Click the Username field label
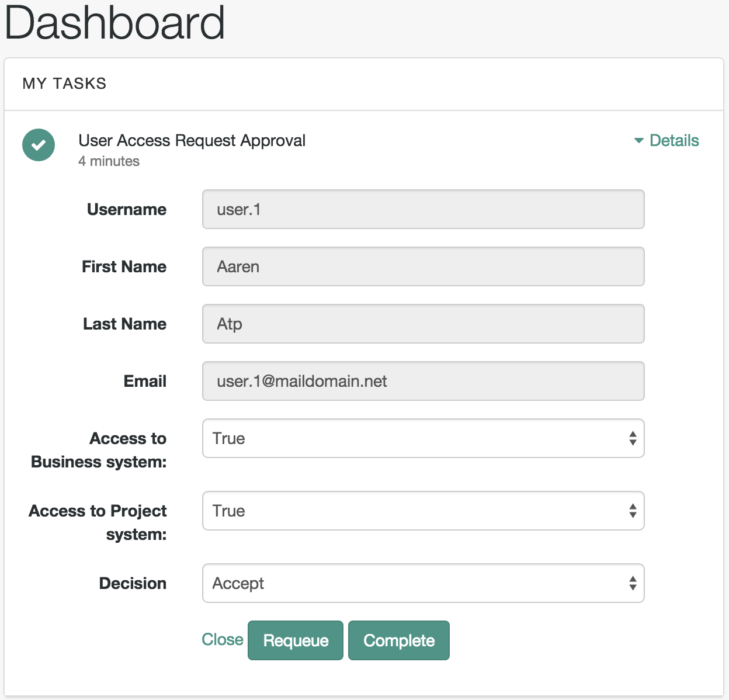The height and width of the screenshot is (700, 729). click(127, 209)
